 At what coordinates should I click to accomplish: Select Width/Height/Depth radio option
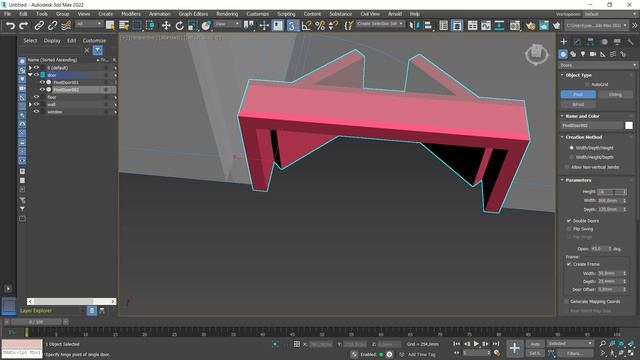coord(571,157)
